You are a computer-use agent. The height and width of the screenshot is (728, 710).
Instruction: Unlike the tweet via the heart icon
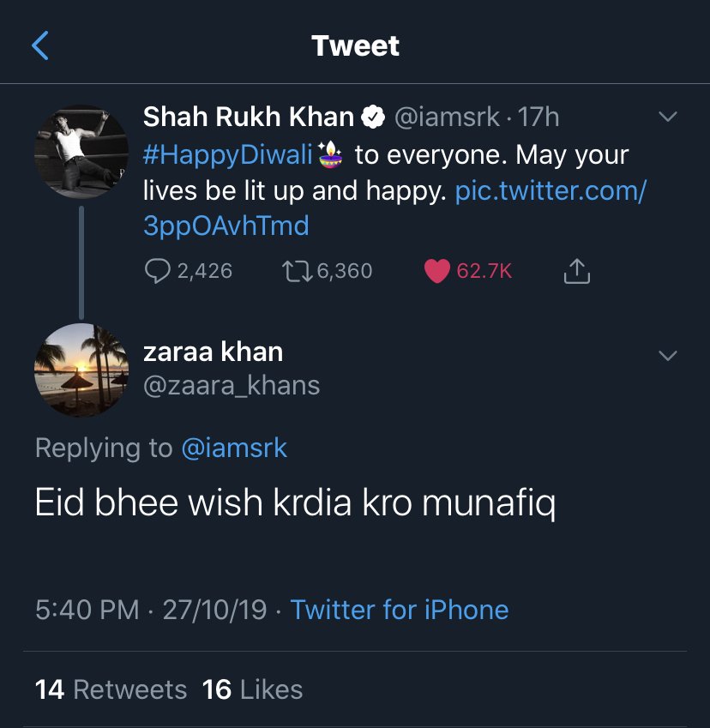(x=437, y=271)
